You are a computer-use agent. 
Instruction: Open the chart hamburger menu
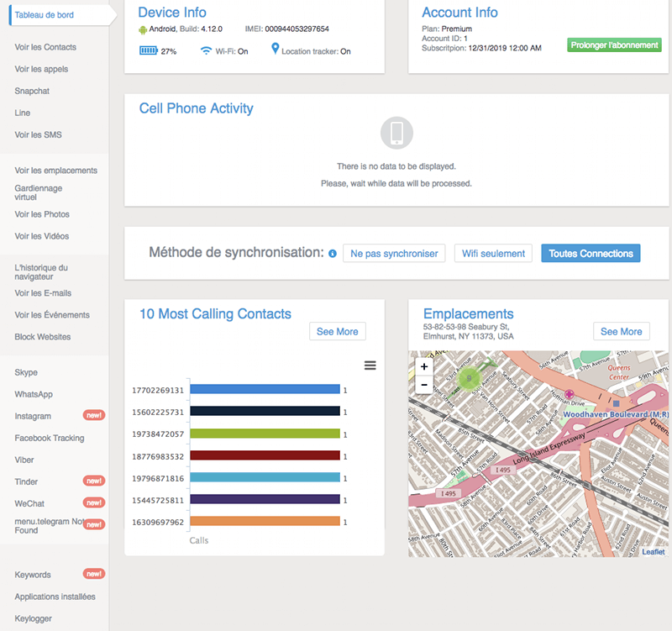click(x=370, y=365)
